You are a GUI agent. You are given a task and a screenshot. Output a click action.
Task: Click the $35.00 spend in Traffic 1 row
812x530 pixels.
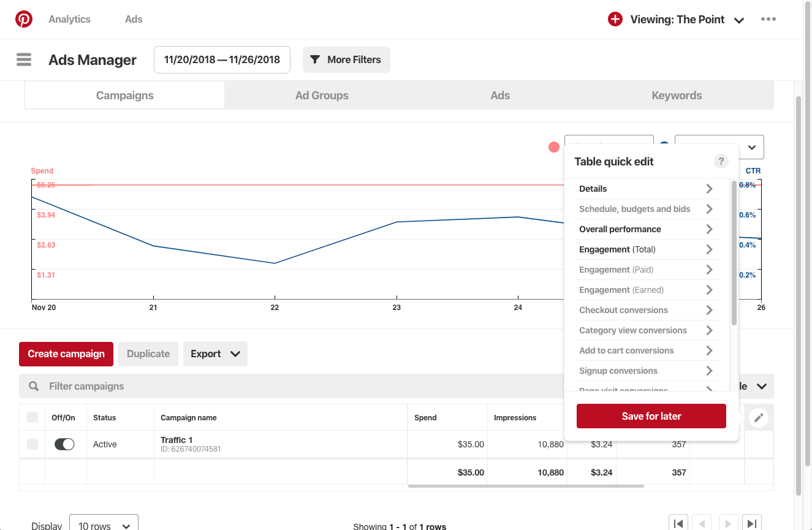[471, 444]
